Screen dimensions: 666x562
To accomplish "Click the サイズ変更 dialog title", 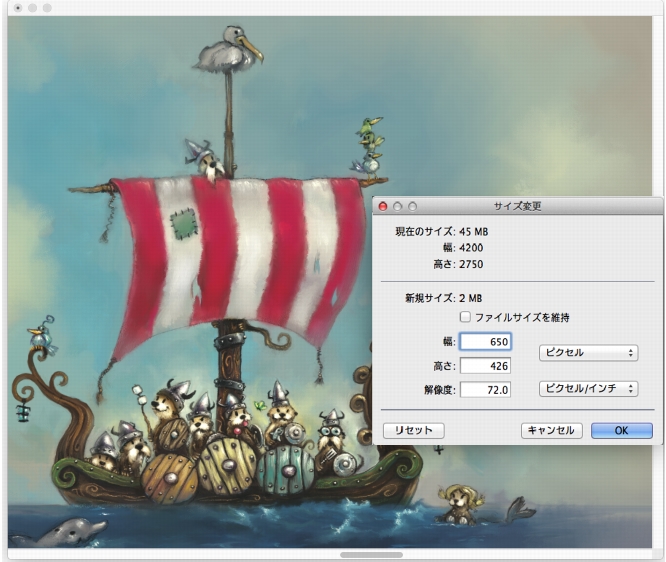I will pos(517,206).
